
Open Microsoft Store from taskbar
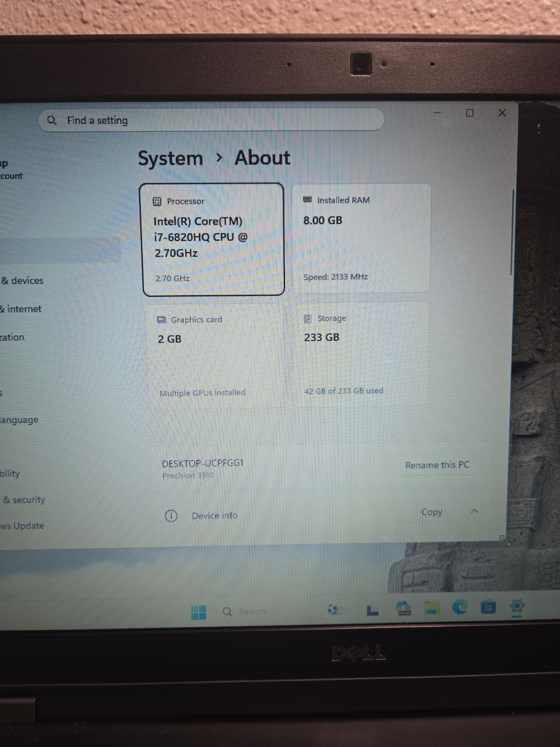[488, 607]
